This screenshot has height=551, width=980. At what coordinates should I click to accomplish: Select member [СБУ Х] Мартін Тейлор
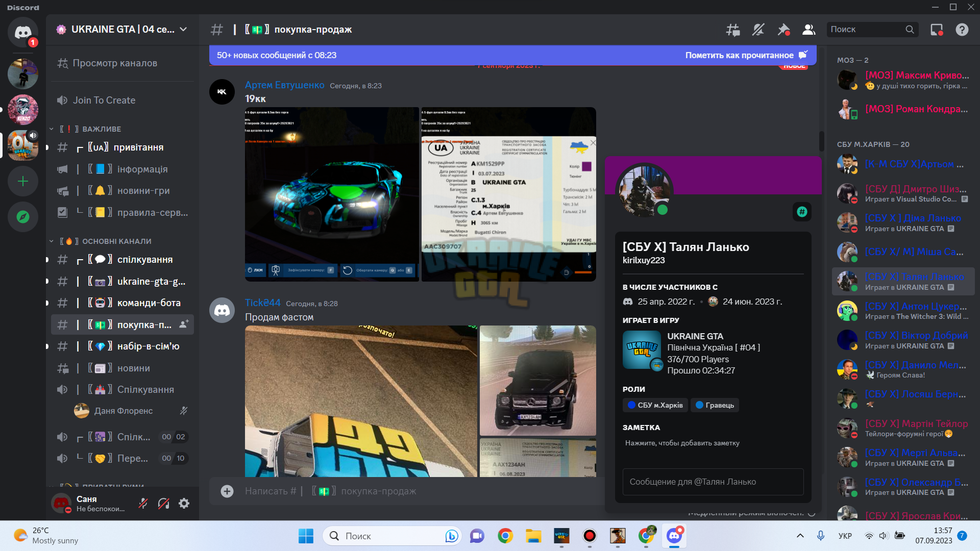point(903,429)
